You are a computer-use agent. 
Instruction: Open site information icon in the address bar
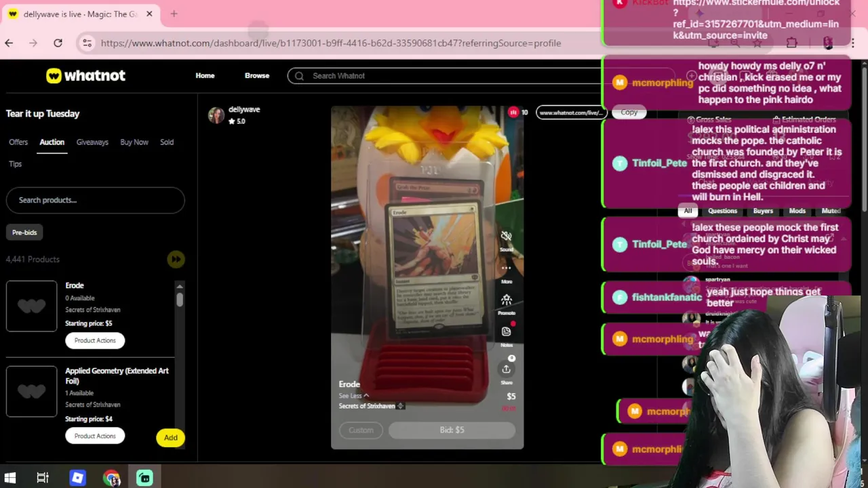(x=87, y=43)
